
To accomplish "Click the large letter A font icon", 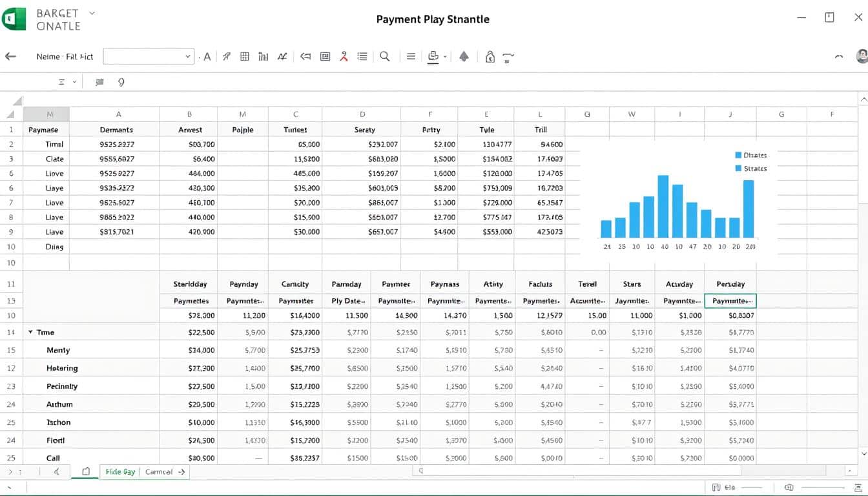I will [207, 57].
